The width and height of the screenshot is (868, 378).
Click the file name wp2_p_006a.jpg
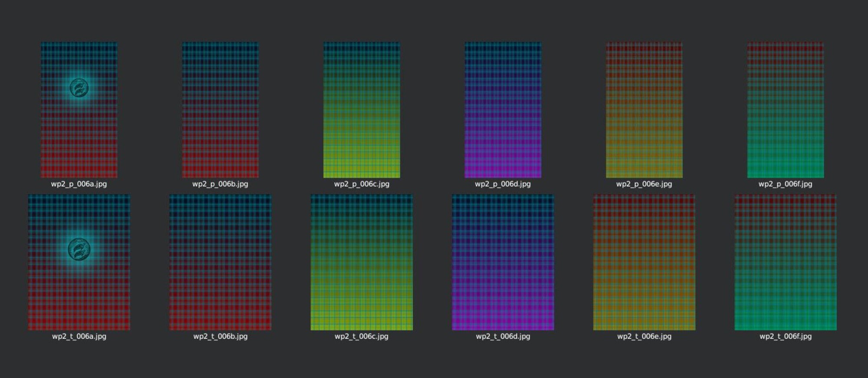pos(79,184)
